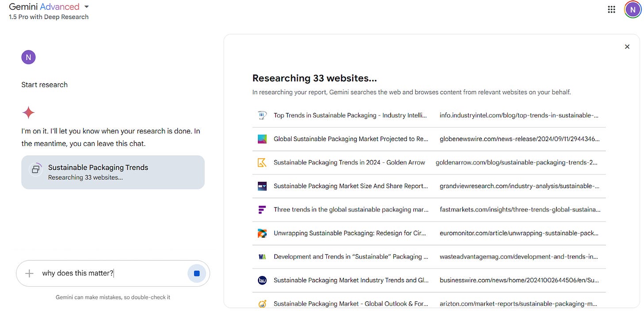Click the Industry Intelligence favicon
The height and width of the screenshot is (311, 644).
[x=262, y=115]
